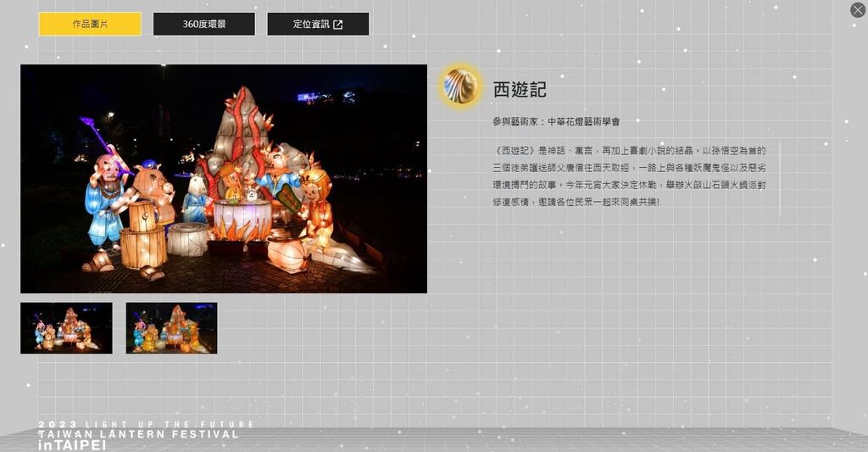Click the external link icon beside 定位資訊
This screenshot has height=452, width=868.
pos(338,25)
